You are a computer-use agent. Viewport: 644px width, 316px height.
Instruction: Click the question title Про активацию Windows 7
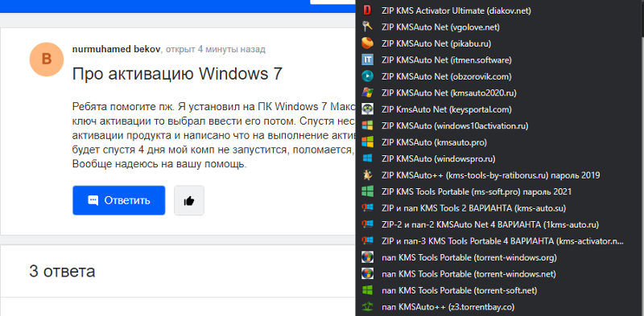point(177,74)
